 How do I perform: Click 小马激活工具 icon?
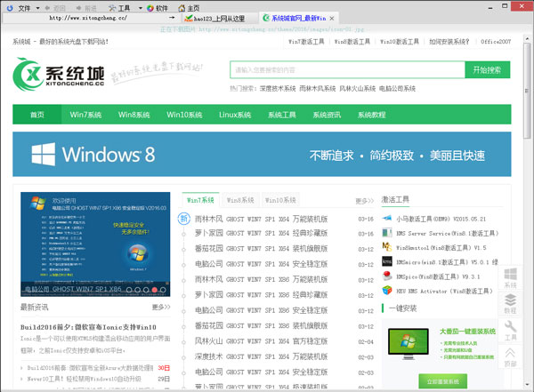coord(387,218)
